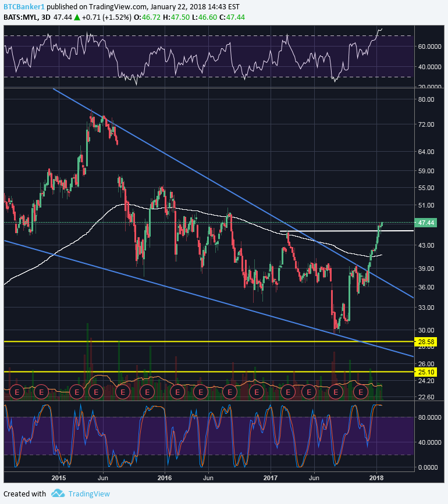The height and width of the screenshot is (504, 448).
Task: Select the yellow horizontal line at 28.58
Action: click(209, 341)
